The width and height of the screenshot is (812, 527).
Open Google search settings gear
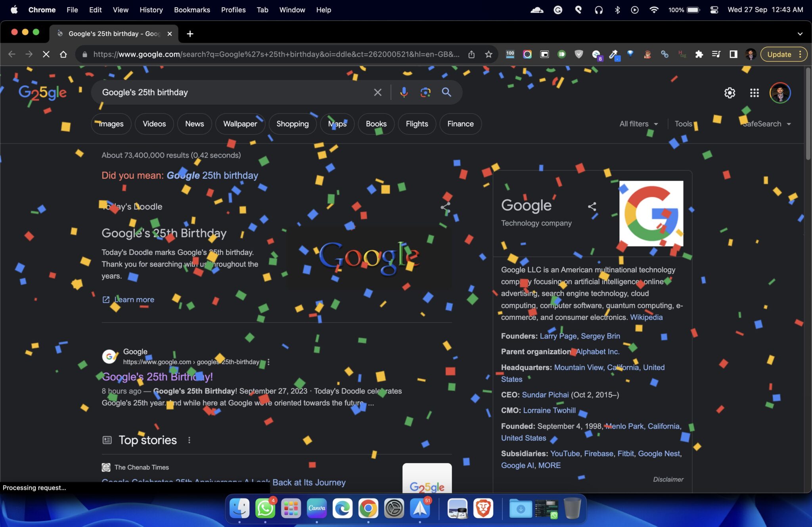730,93
